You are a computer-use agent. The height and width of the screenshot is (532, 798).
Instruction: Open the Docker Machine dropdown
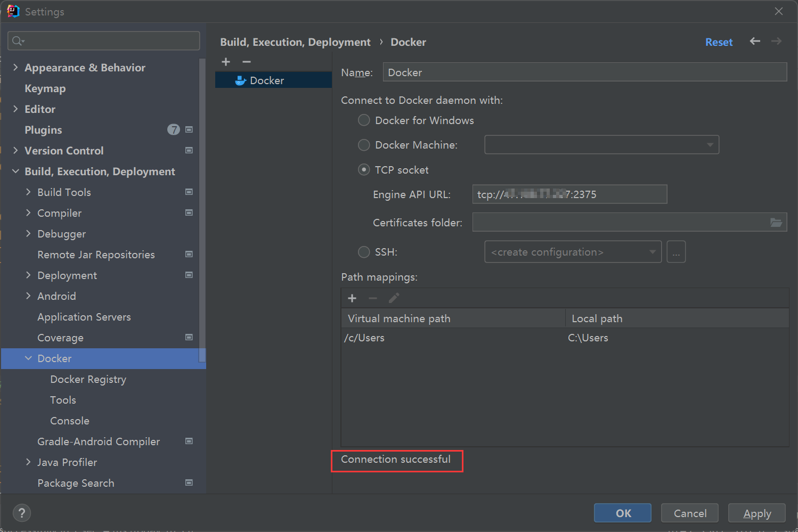[602, 145]
